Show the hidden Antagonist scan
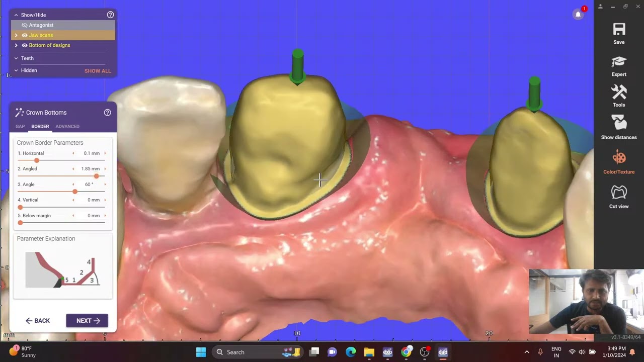 (24, 25)
